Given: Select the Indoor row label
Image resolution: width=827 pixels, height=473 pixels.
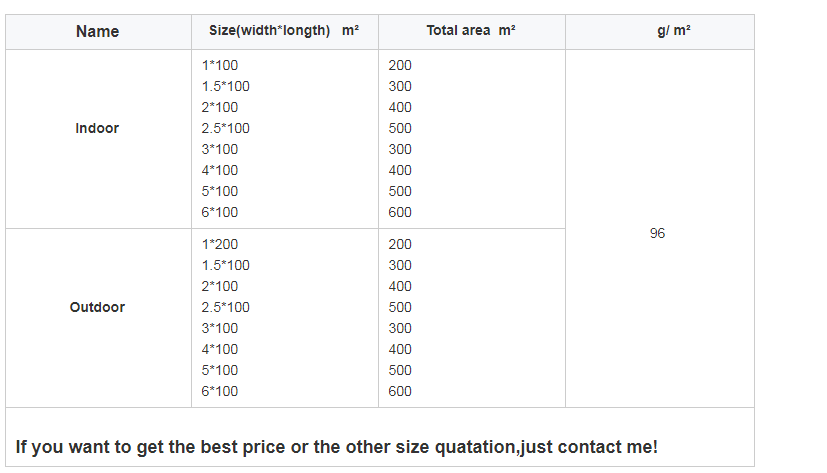Looking at the screenshot, I should point(97,129).
